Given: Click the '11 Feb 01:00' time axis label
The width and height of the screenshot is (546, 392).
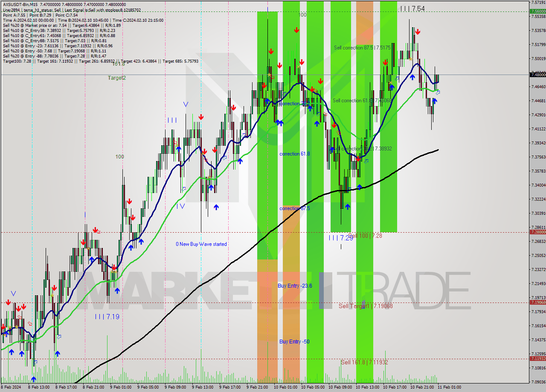Looking at the screenshot, I should 449,387.
